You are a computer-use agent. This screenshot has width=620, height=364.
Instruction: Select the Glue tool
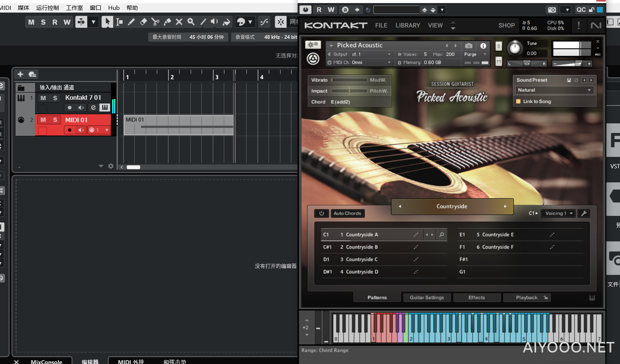[x=167, y=22]
